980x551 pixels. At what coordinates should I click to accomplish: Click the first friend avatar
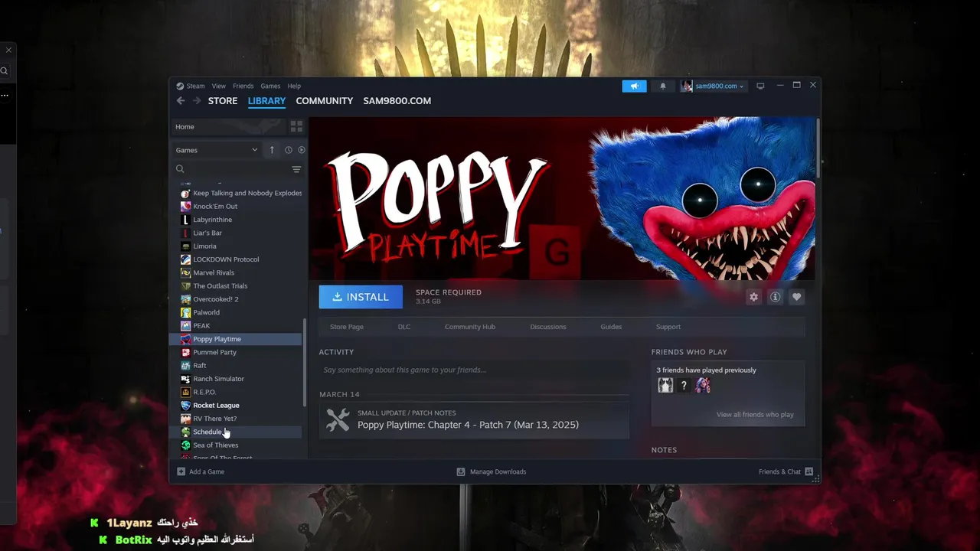[x=665, y=386]
